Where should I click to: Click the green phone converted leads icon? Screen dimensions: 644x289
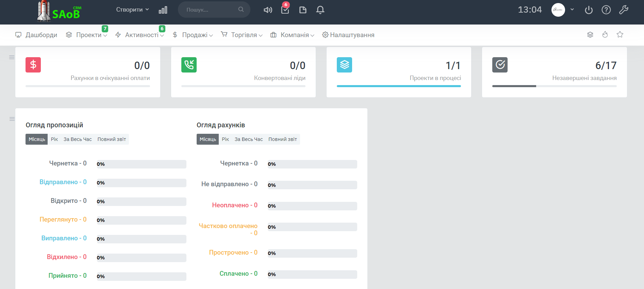pos(189,65)
